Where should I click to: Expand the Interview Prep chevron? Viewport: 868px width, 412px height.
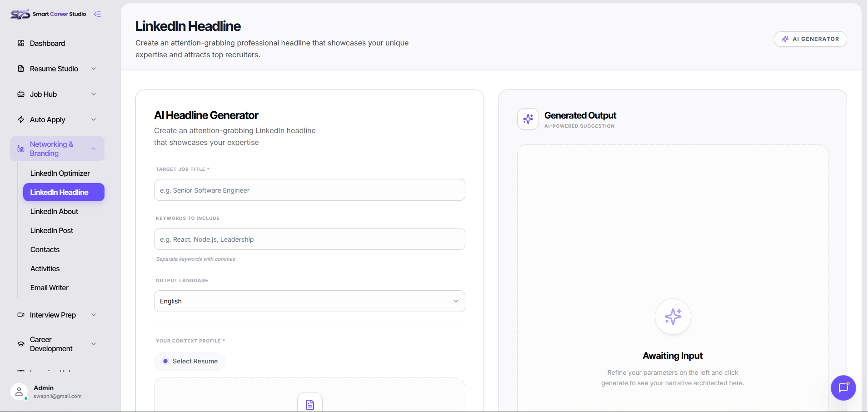tap(94, 315)
